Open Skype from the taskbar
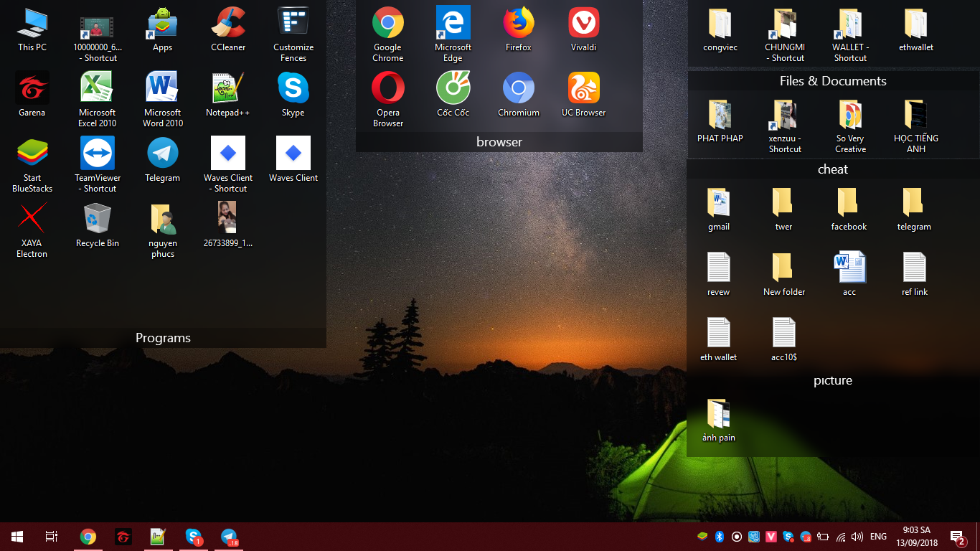 (193, 537)
